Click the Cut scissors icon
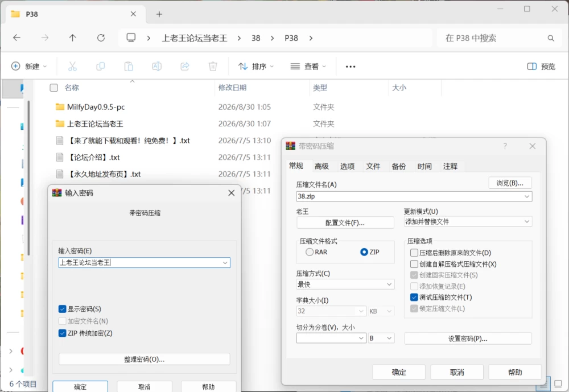This screenshot has height=392, width=569. [72, 67]
